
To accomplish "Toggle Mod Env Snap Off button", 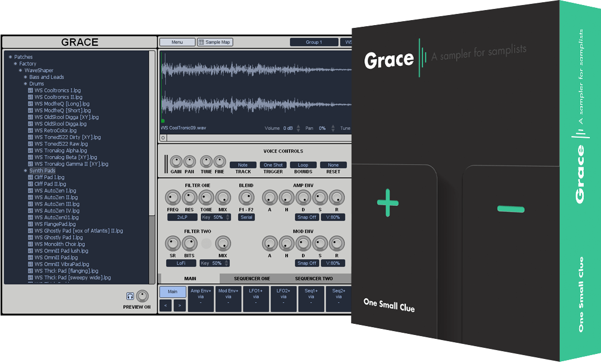I will click(307, 263).
